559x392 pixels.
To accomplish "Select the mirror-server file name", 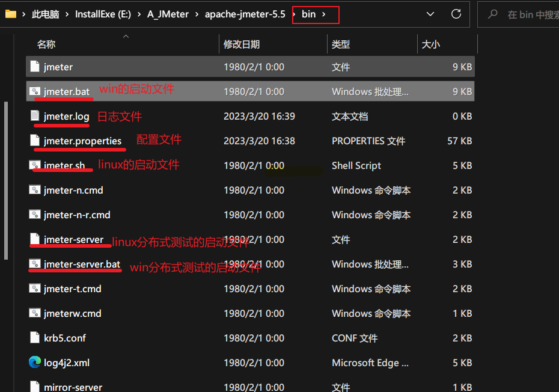I will tap(73, 387).
